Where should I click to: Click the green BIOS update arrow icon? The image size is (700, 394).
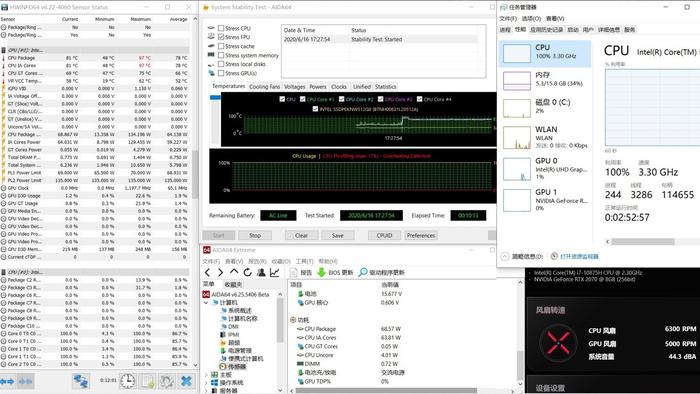point(321,272)
